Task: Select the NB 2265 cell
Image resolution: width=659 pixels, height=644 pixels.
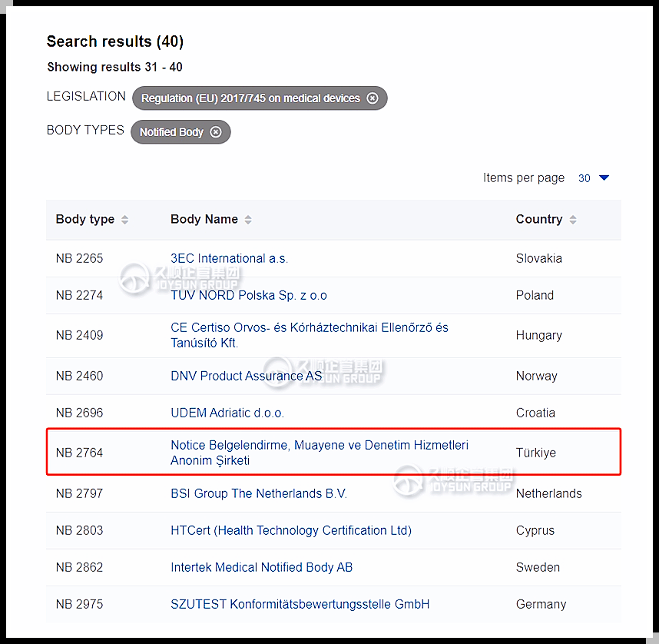Action: tap(79, 258)
